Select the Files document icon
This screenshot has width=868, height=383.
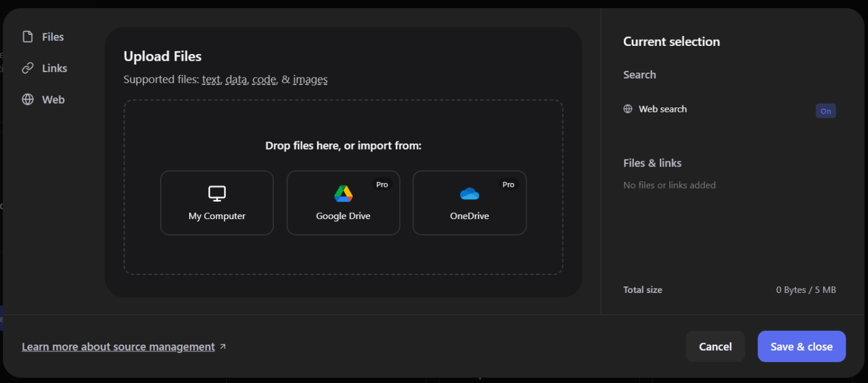pos(28,36)
